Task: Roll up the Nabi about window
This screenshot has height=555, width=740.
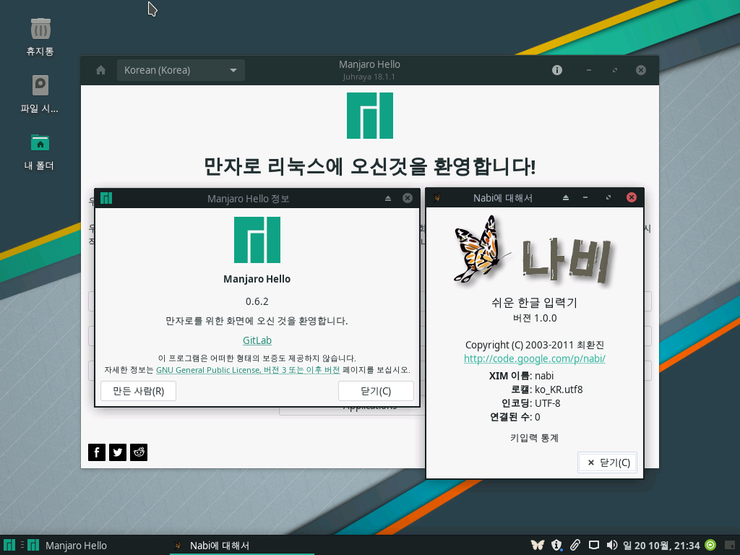Action: click(x=565, y=198)
